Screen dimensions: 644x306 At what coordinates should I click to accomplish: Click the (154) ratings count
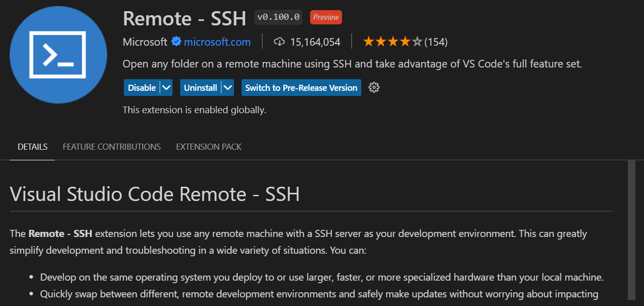tap(436, 42)
